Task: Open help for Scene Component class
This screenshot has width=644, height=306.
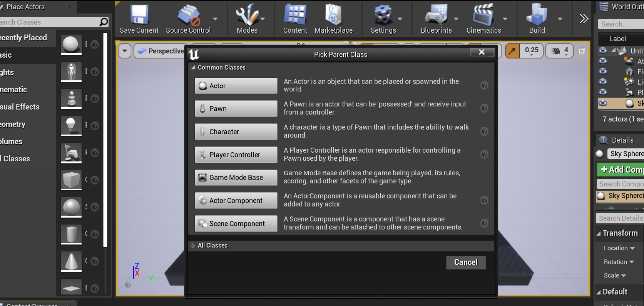Action: 484,223
